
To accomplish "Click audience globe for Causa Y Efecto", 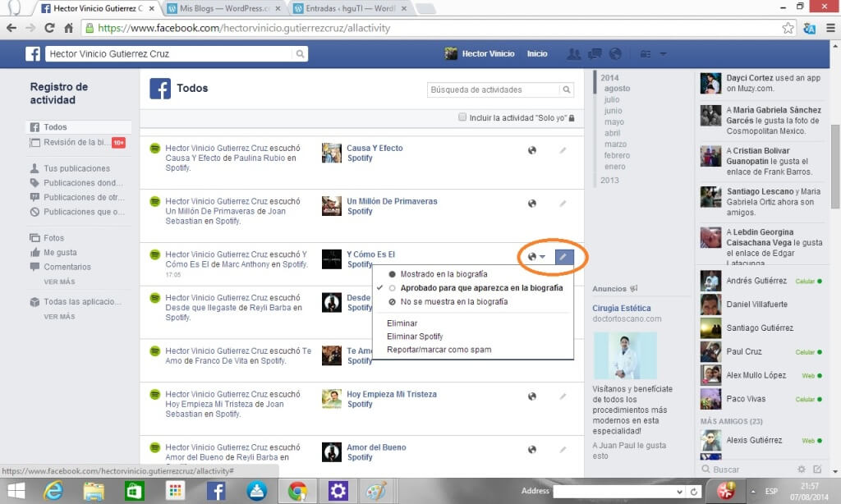I will 532,150.
